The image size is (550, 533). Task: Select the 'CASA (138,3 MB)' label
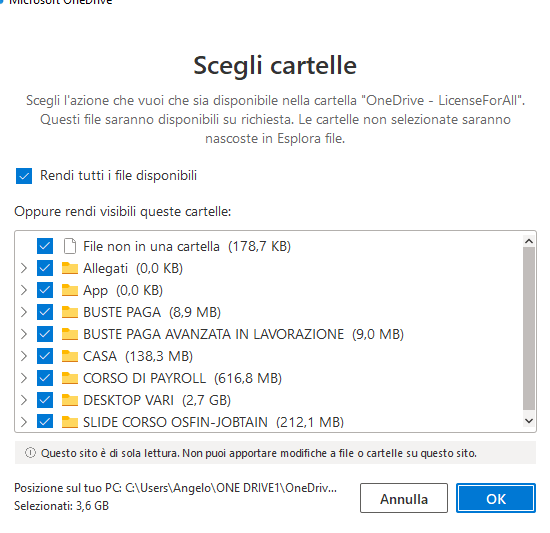pyautogui.click(x=138, y=356)
